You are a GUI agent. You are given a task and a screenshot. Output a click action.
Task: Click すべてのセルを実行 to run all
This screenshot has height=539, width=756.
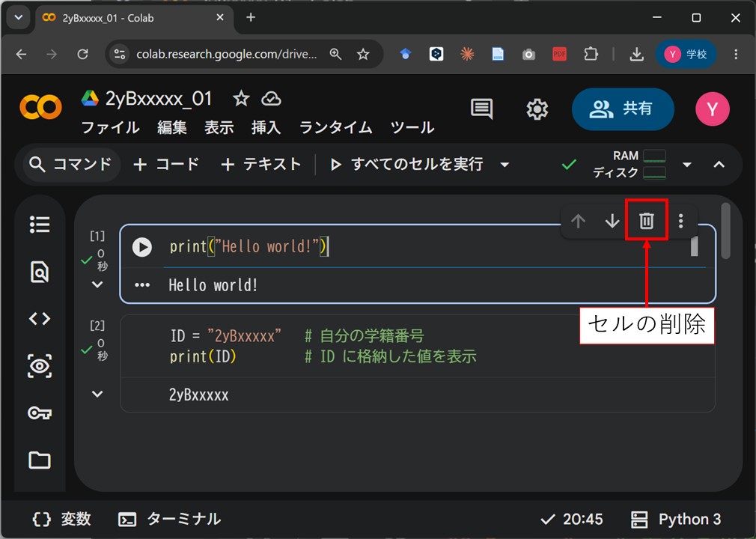pyautogui.click(x=407, y=165)
